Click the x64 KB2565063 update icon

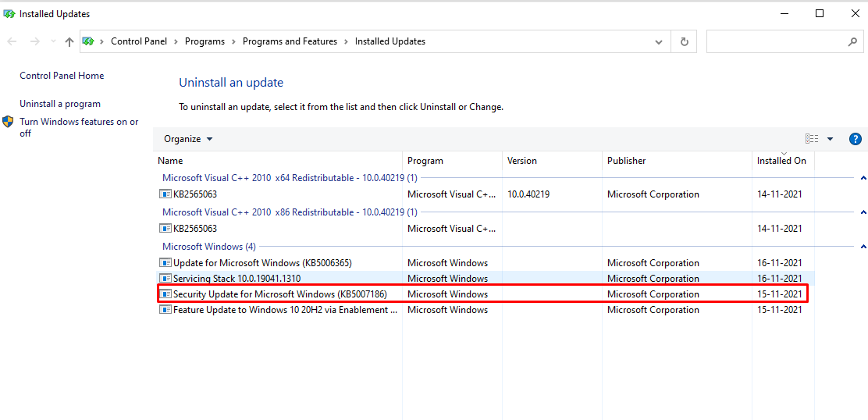pos(165,194)
